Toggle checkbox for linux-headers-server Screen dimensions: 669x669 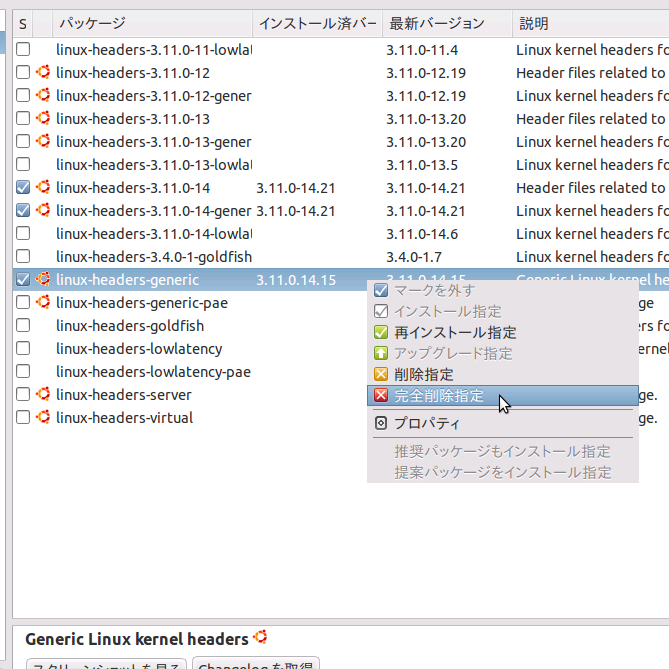click(x=23, y=394)
